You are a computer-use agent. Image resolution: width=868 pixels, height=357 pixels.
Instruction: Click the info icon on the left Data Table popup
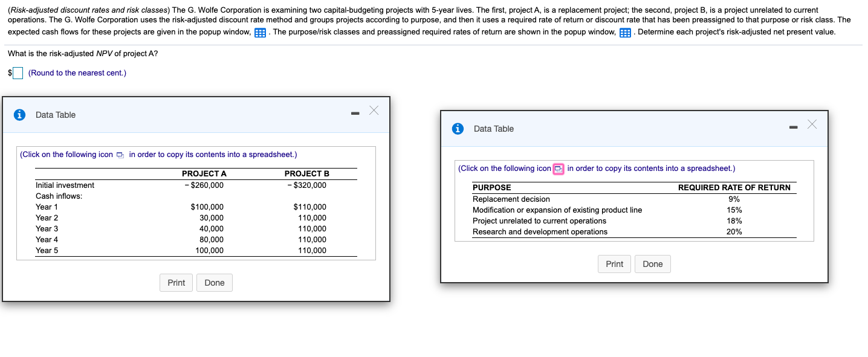(x=19, y=114)
